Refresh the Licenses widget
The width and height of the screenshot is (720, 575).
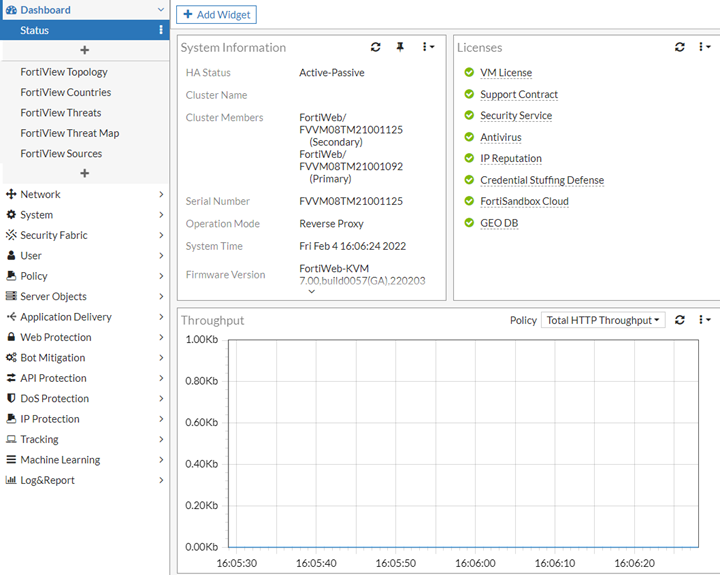pyautogui.click(x=680, y=47)
